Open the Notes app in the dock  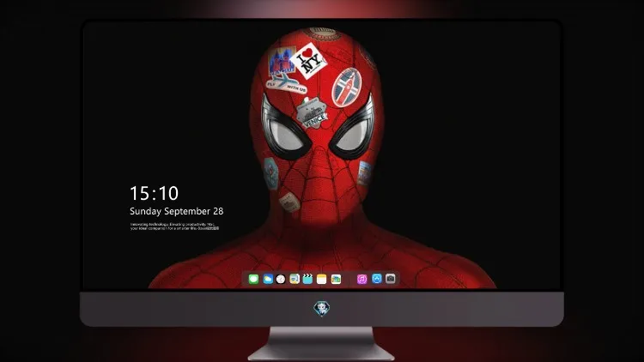[x=322, y=279]
